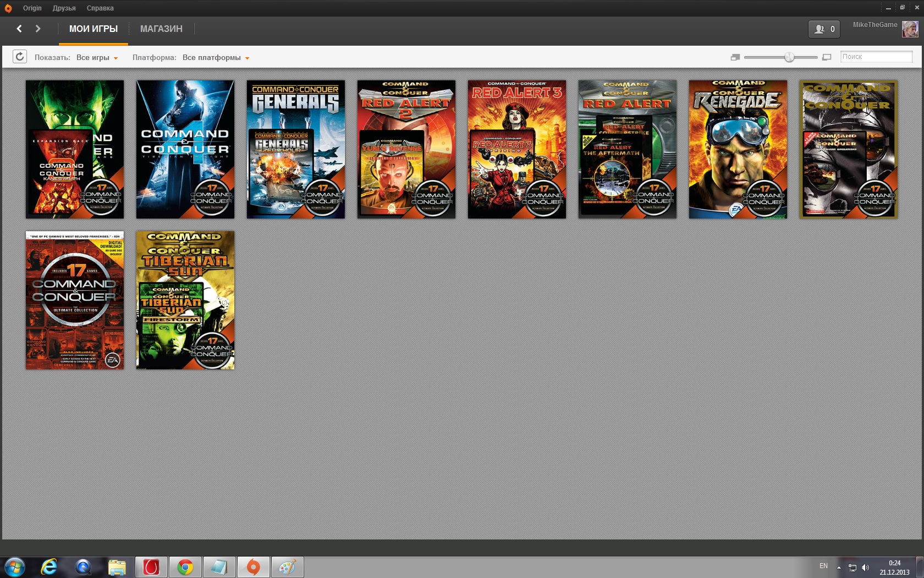Click the network tray icon
924x578 pixels.
(x=852, y=568)
